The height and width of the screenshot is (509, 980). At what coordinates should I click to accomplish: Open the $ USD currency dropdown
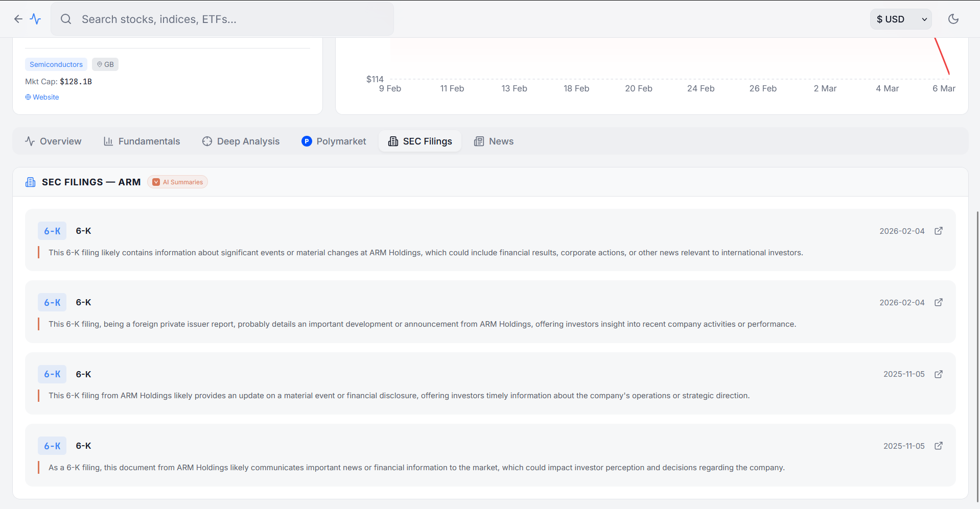901,19
